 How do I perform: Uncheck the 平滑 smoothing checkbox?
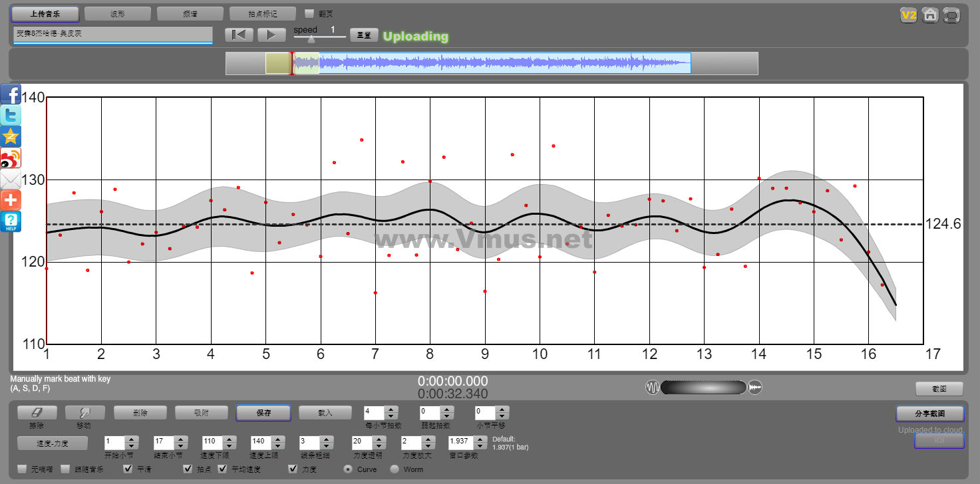click(x=128, y=469)
